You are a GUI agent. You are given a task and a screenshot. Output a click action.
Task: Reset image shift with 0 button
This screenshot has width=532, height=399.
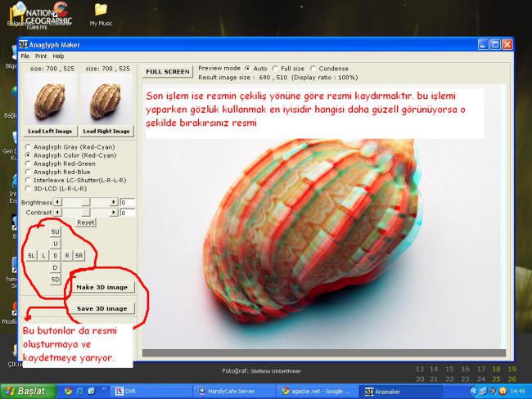coord(56,256)
